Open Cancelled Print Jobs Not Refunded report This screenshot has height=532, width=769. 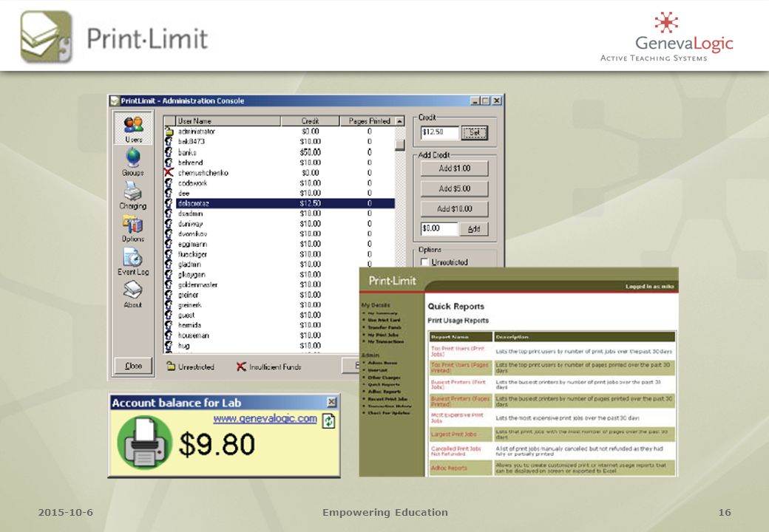(455, 451)
